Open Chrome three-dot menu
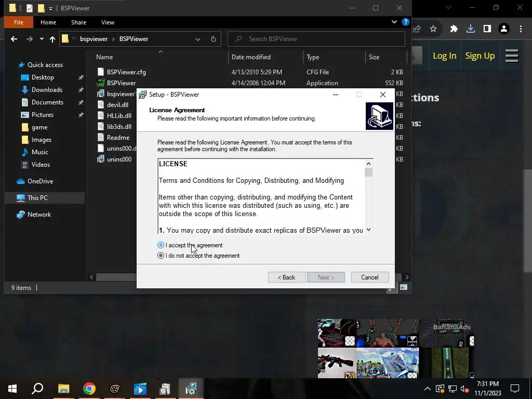 (521, 29)
